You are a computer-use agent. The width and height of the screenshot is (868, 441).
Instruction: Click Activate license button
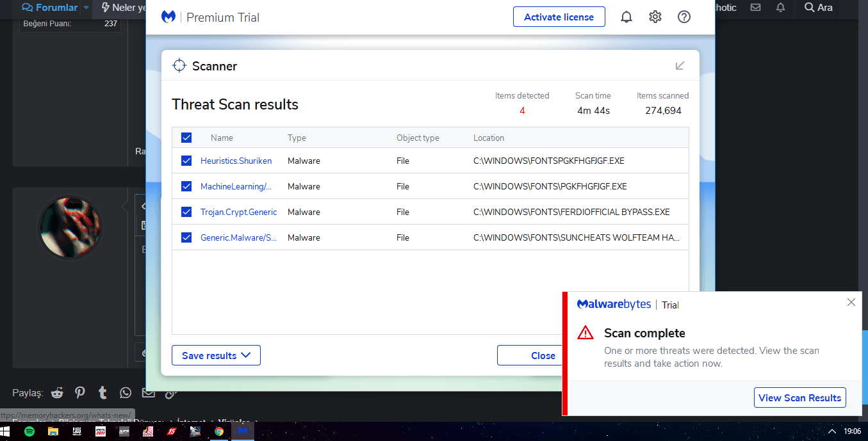[x=559, y=17]
